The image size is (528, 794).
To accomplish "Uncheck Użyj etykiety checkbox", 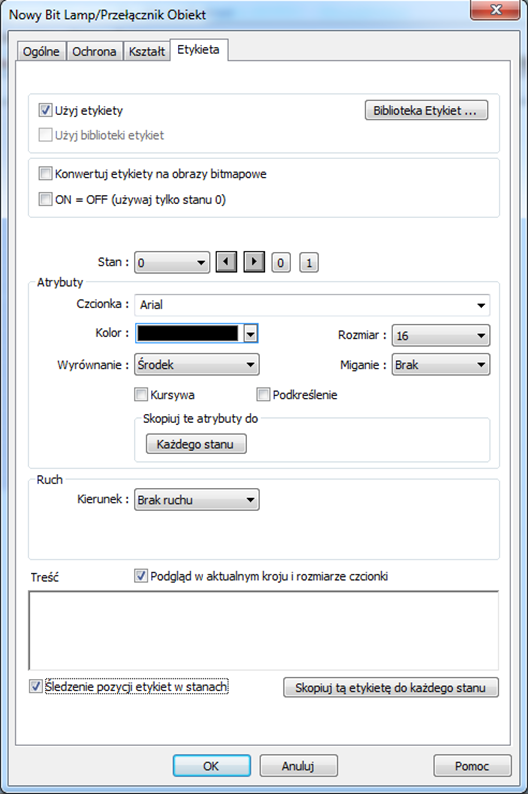I will (x=45, y=110).
